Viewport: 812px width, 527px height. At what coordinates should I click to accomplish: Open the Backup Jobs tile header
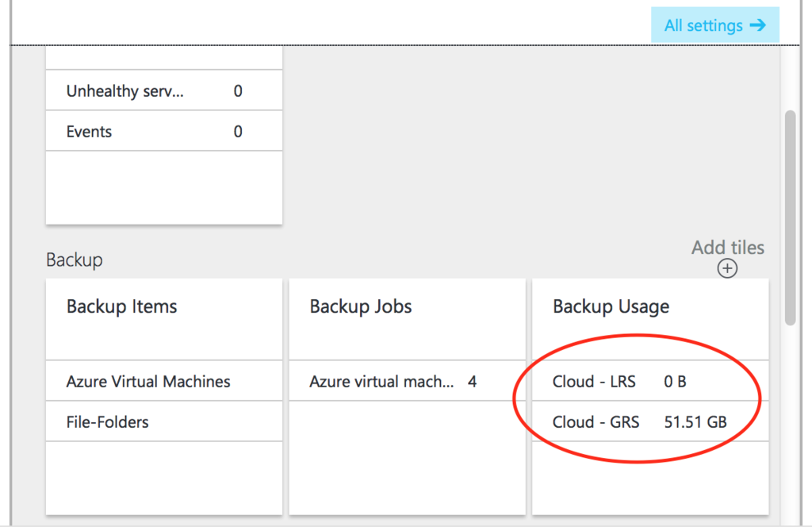point(361,307)
